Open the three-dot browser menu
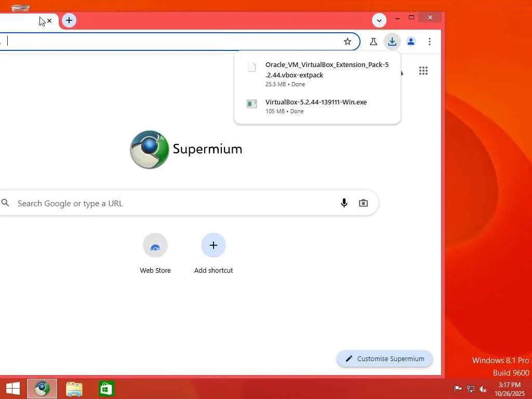The width and height of the screenshot is (532, 399). [x=430, y=42]
